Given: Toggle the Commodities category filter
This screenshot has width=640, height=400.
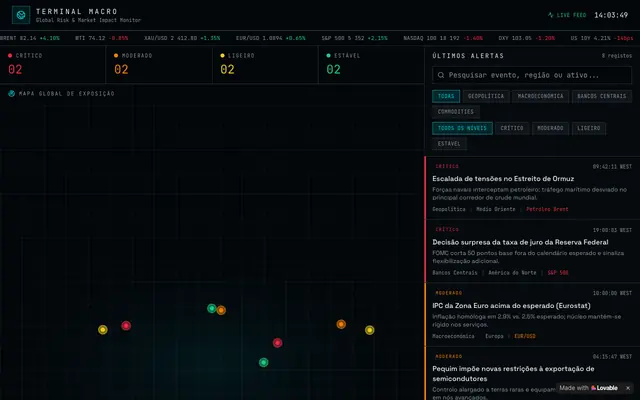Looking at the screenshot, I should pyautogui.click(x=456, y=111).
